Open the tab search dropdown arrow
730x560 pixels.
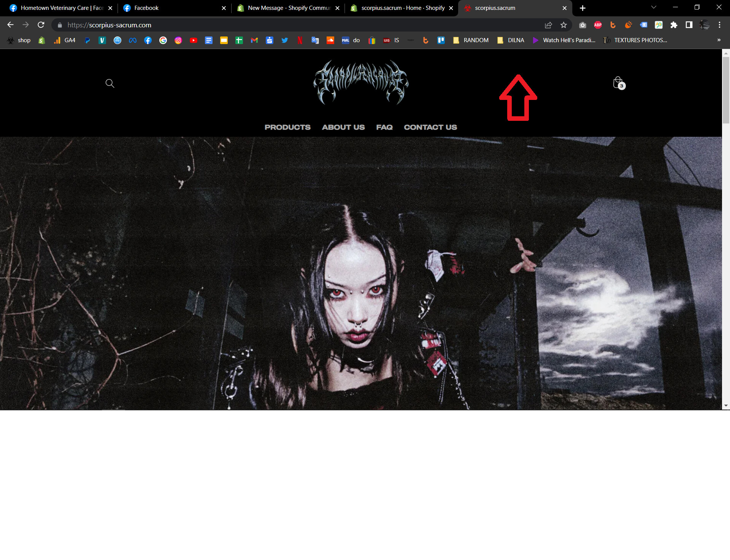click(654, 8)
